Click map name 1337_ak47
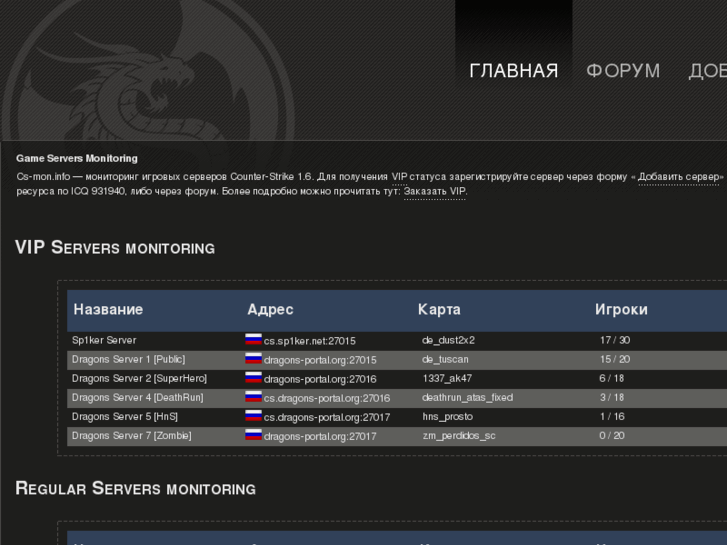The width and height of the screenshot is (727, 545). pyautogui.click(x=447, y=378)
